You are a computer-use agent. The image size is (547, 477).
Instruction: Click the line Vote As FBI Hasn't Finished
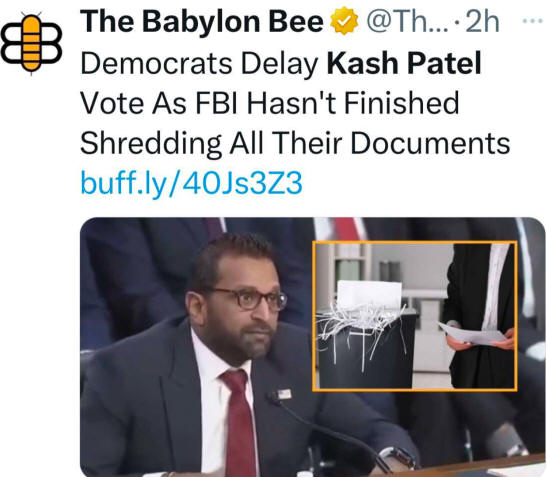[269, 103]
